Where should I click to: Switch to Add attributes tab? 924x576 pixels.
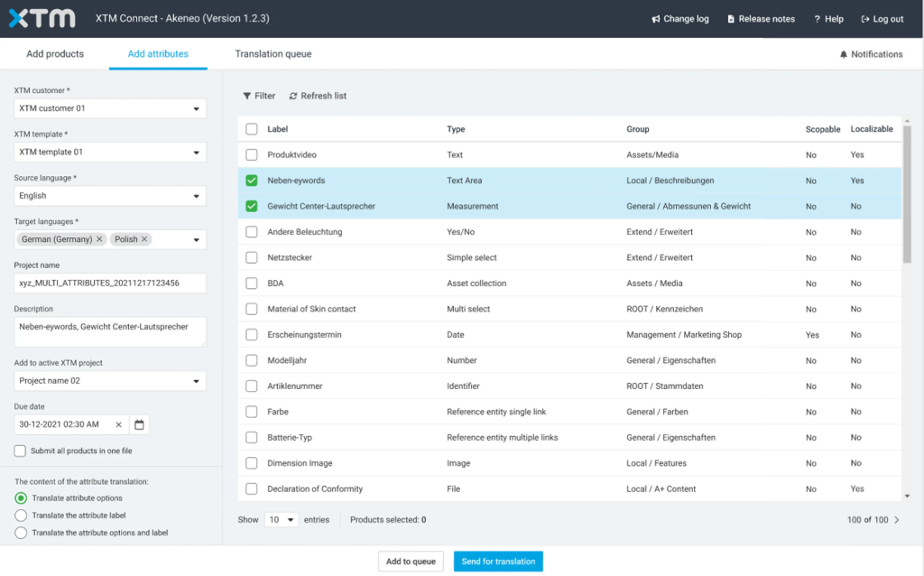(158, 53)
